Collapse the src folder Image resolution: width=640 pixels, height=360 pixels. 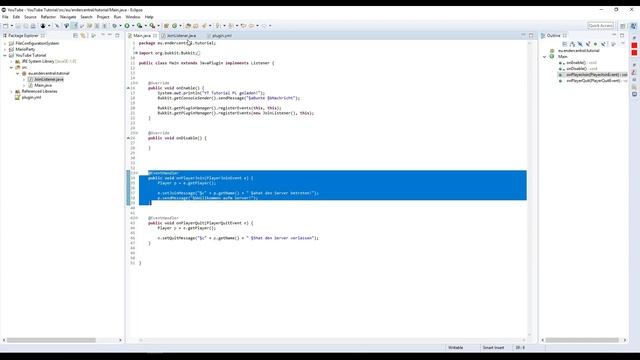coord(11,67)
